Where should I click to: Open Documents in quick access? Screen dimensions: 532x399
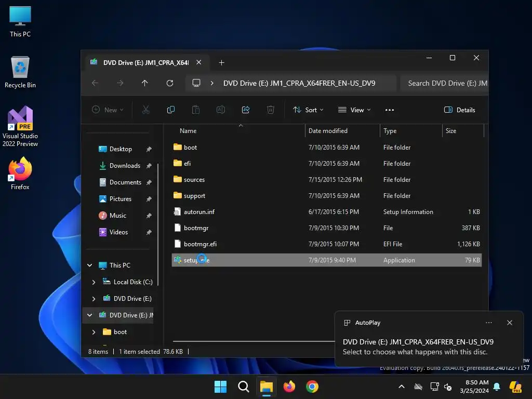125,182
